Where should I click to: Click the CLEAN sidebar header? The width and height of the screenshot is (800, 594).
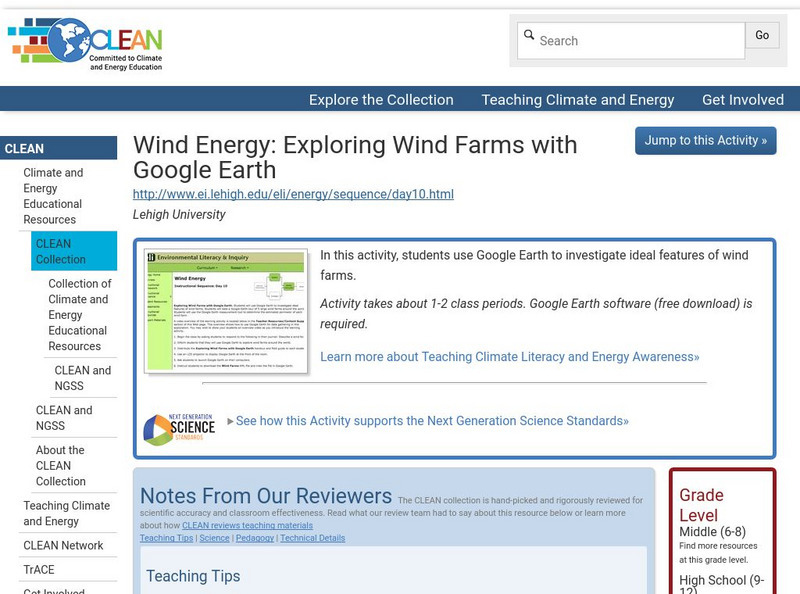58,148
